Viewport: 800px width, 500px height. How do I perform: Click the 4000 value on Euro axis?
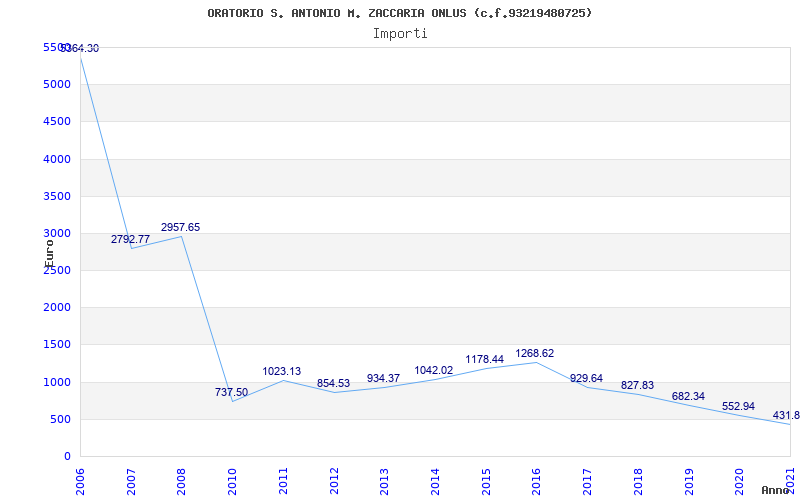pyautogui.click(x=56, y=159)
